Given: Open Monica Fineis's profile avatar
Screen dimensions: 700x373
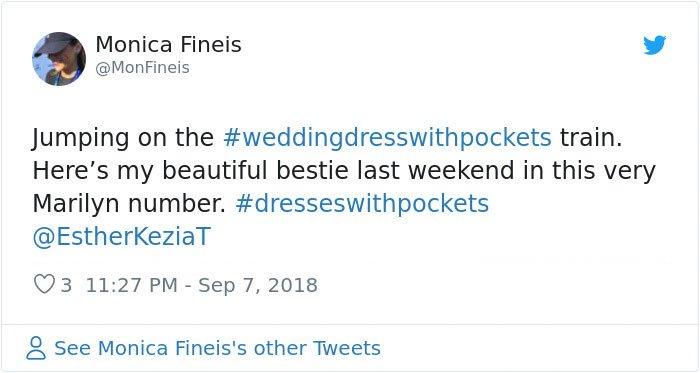Looking at the screenshot, I should click(x=59, y=59).
